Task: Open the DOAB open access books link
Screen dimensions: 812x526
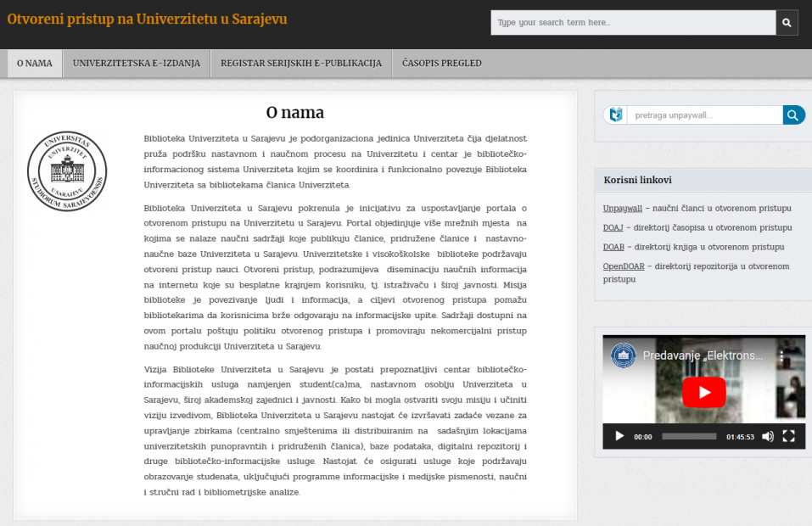Action: [x=613, y=247]
